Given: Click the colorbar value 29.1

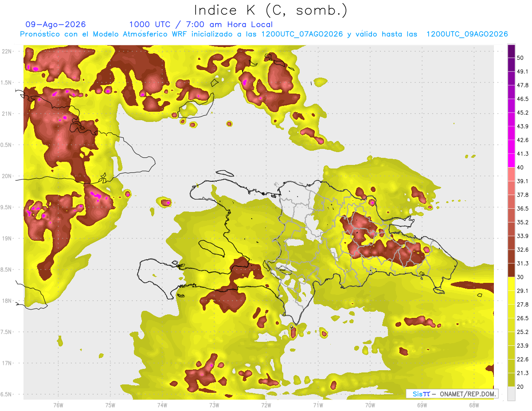Looking at the screenshot, I should tap(523, 291).
